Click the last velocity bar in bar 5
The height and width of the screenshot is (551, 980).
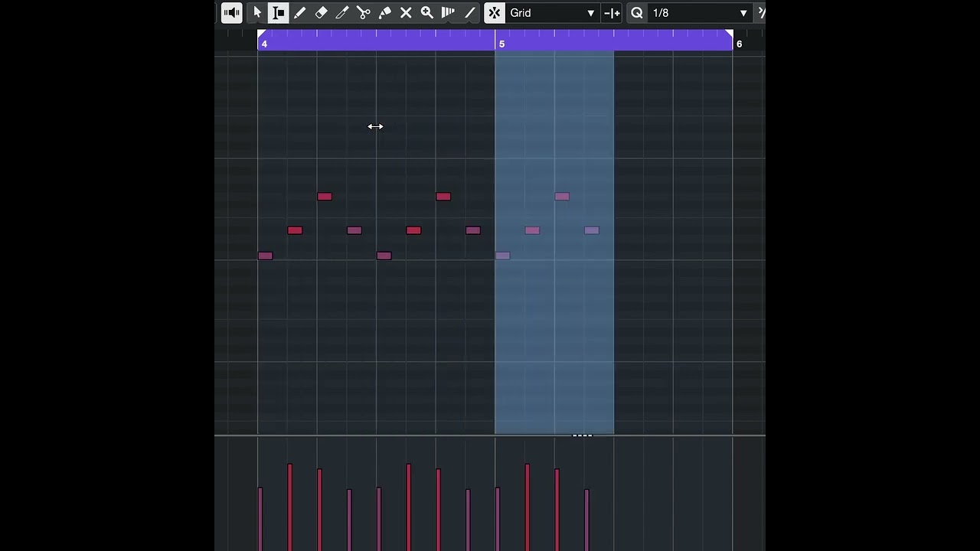click(x=586, y=520)
